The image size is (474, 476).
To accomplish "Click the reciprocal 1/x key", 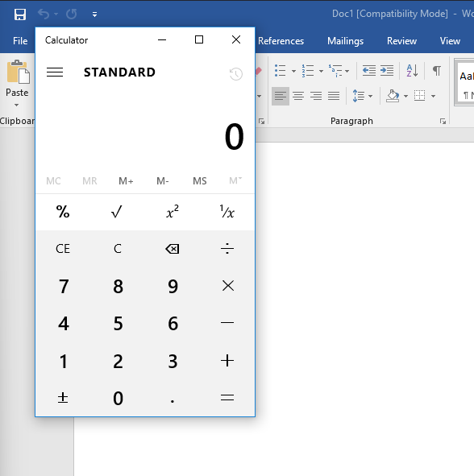I will 227,212.
